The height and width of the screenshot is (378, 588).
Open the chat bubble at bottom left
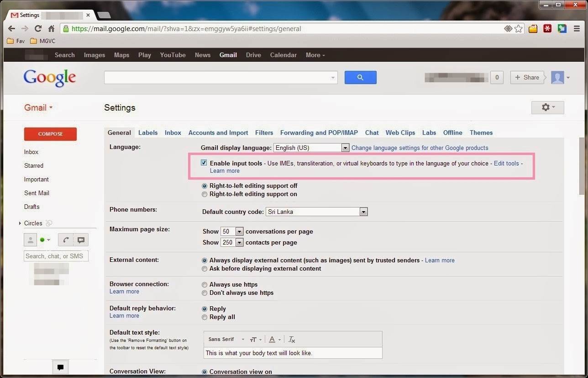point(60,367)
